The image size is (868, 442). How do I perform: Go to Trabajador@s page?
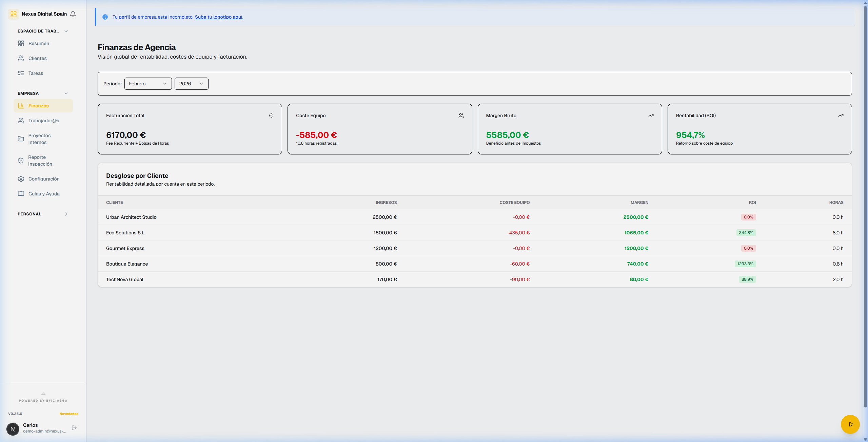(x=43, y=121)
